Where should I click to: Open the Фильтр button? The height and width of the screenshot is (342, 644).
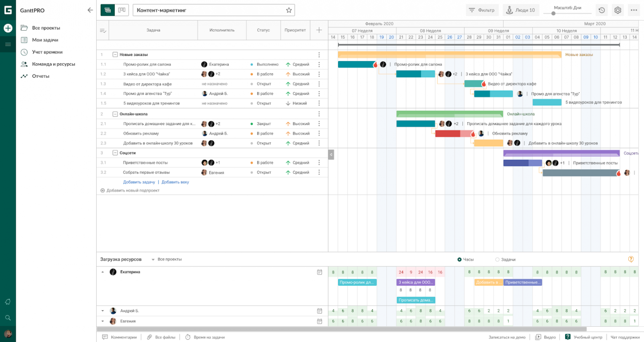coord(482,10)
